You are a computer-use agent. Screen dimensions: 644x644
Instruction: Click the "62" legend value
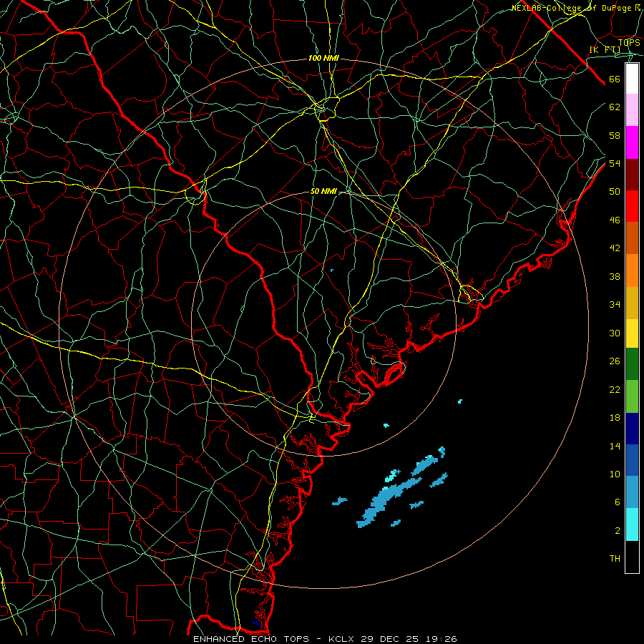point(615,107)
